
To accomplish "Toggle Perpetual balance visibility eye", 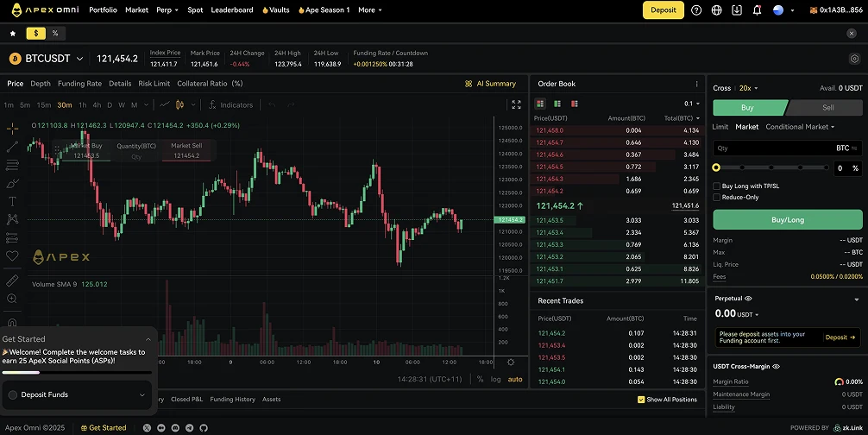I will click(748, 299).
